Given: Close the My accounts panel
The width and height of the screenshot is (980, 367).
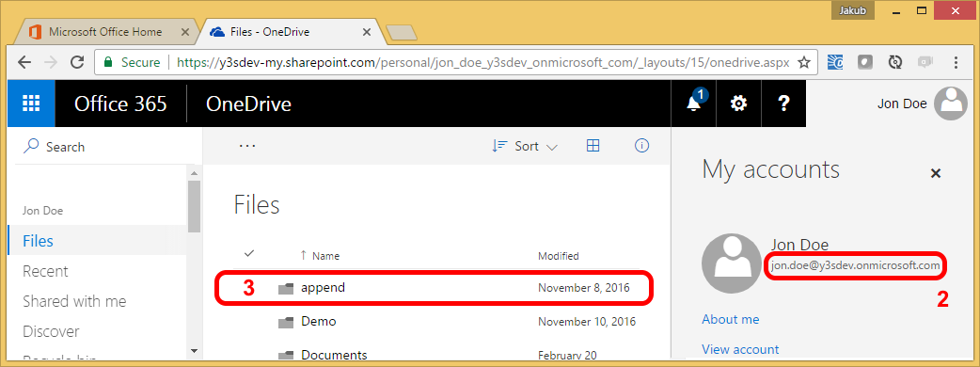Looking at the screenshot, I should (936, 174).
